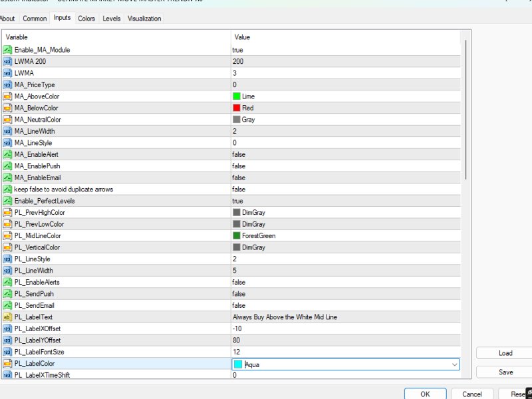Click the color icon beside MA_AboveColor
This screenshot has height=399, width=532.
coord(7,96)
